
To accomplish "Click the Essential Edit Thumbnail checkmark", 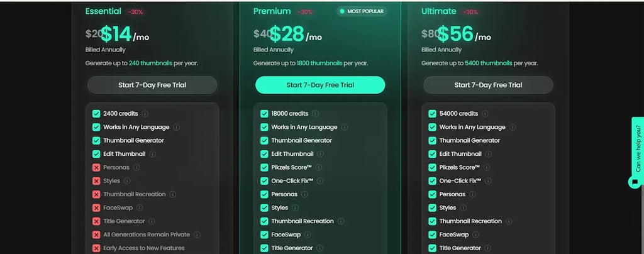I will tap(96, 154).
